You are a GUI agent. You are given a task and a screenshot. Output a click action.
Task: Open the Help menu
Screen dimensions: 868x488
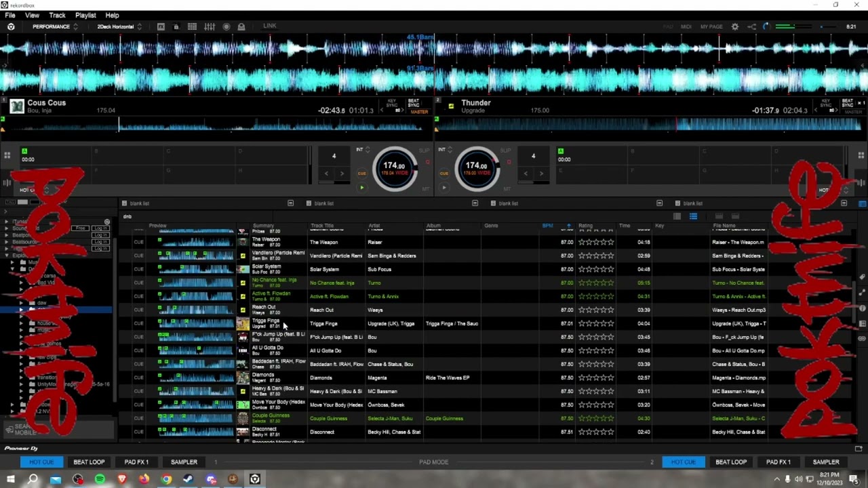(112, 15)
